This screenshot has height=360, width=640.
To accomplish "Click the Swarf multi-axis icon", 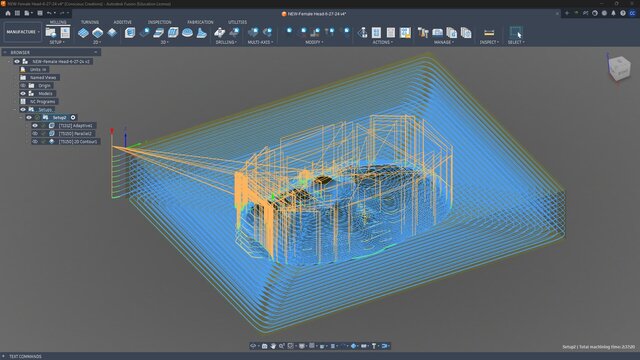I will pyautogui.click(x=253, y=33).
